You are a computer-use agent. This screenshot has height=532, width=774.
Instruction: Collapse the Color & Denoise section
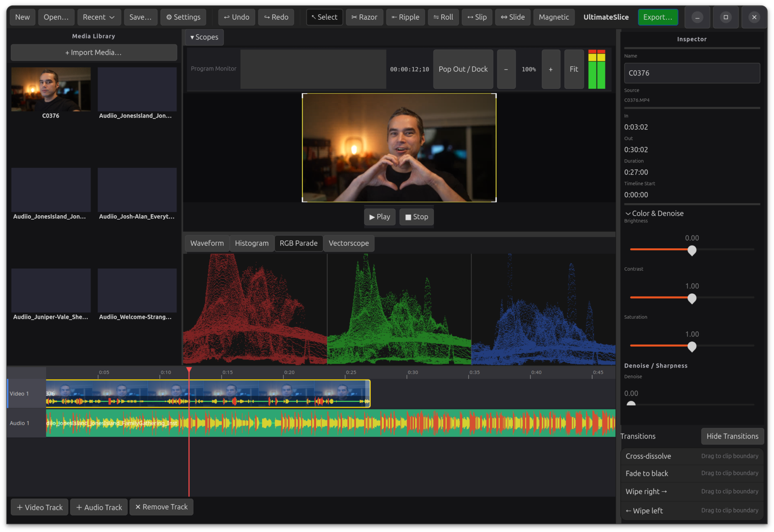click(x=654, y=213)
